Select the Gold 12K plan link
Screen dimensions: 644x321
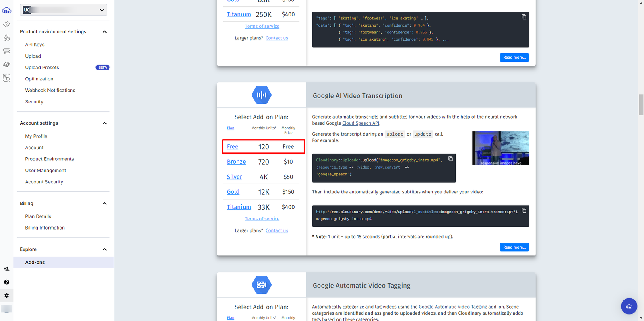[233, 192]
